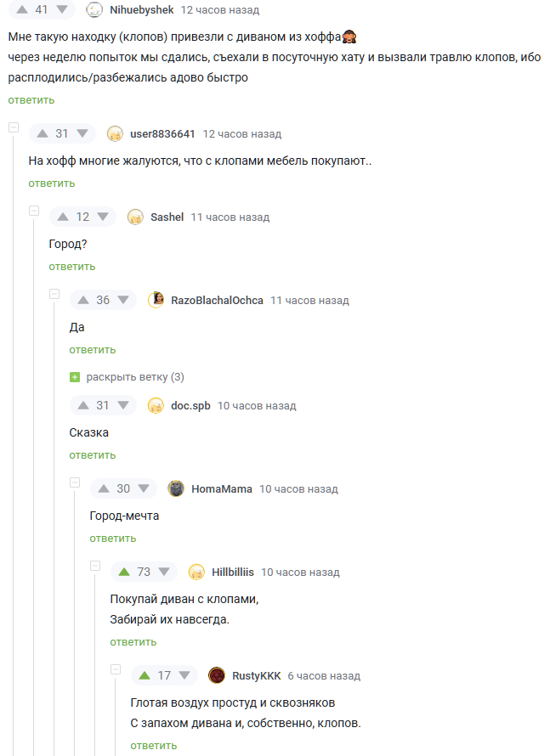
Task: Collapse the HomaMama comment branch
Action: [75, 482]
